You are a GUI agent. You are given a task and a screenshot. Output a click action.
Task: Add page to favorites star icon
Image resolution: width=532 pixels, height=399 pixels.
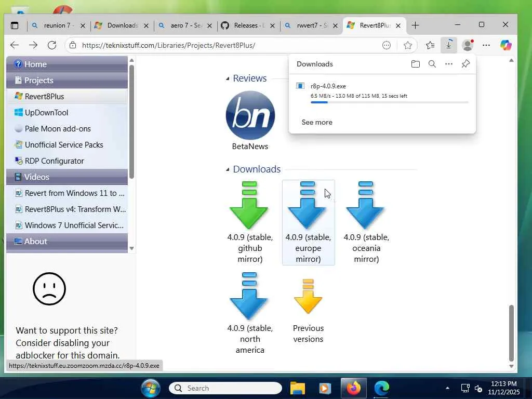pos(408,45)
